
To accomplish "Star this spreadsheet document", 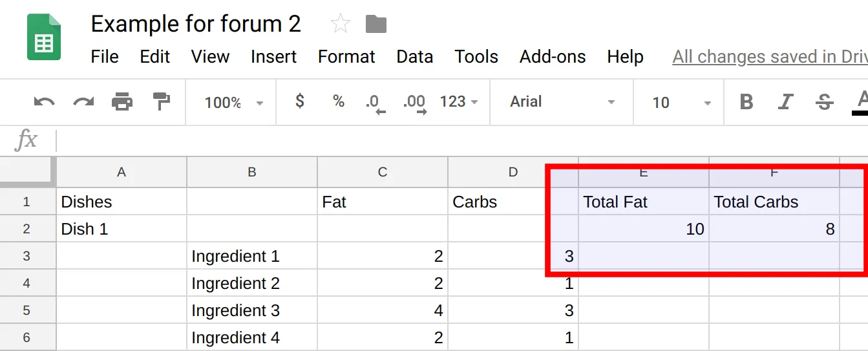I will [x=340, y=25].
